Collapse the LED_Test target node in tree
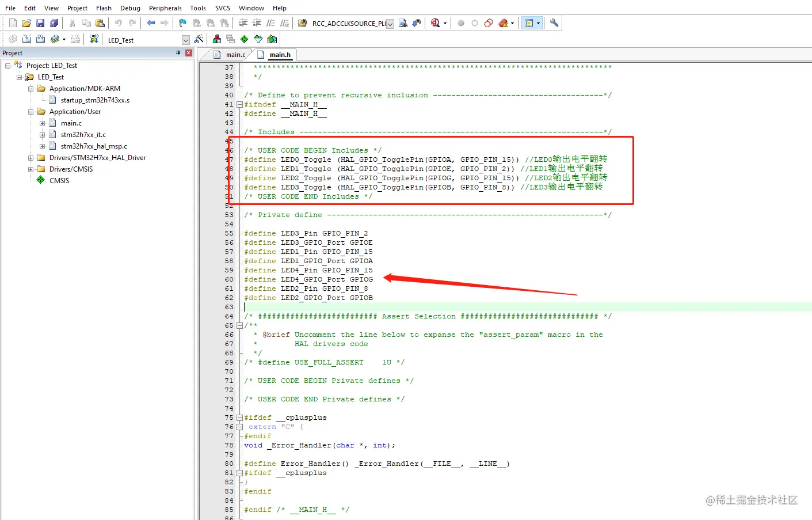Image resolution: width=812 pixels, height=520 pixels. coord(19,77)
